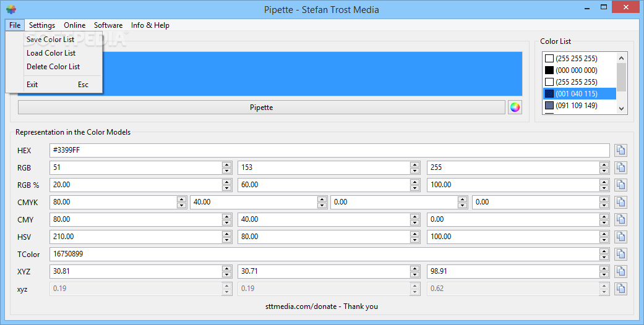The height and width of the screenshot is (325, 644).
Task: Decrease RGB % second value 60.00
Action: point(415,188)
